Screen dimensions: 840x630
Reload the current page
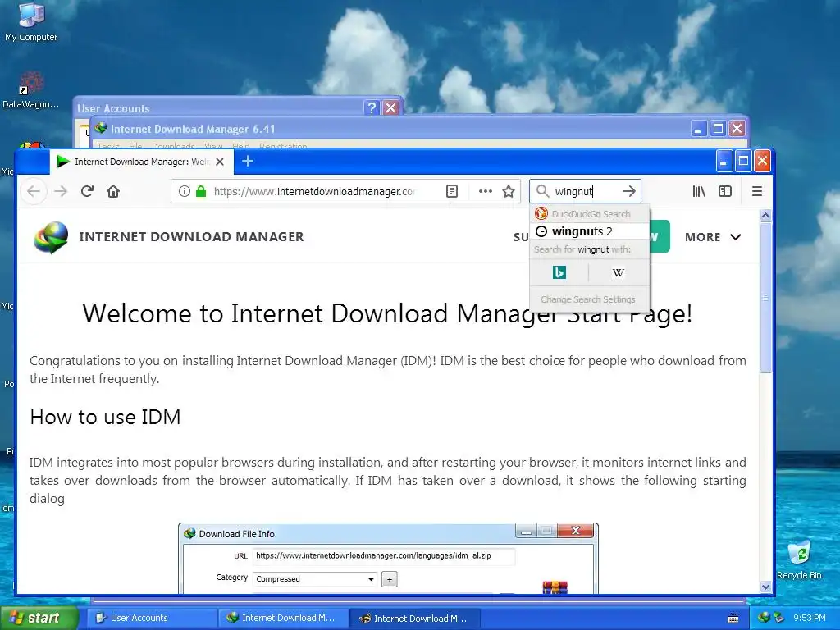pyautogui.click(x=87, y=191)
